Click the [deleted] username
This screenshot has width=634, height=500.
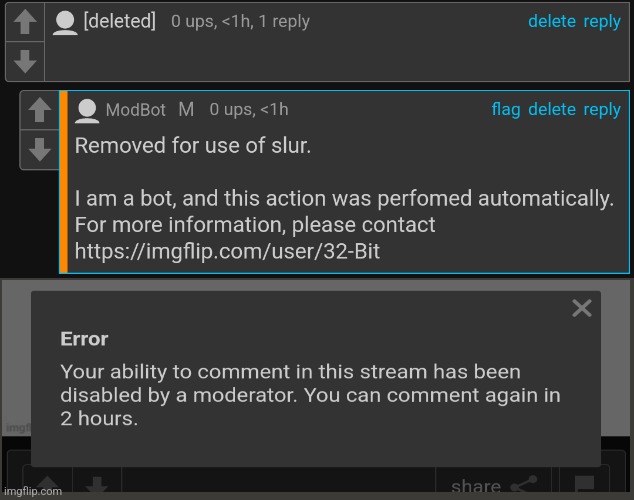point(119,21)
